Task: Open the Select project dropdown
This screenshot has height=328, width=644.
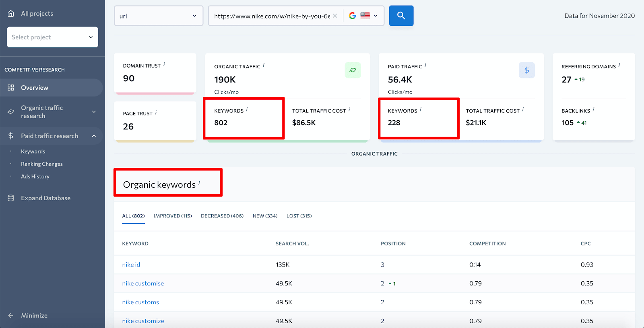Action: pyautogui.click(x=52, y=37)
